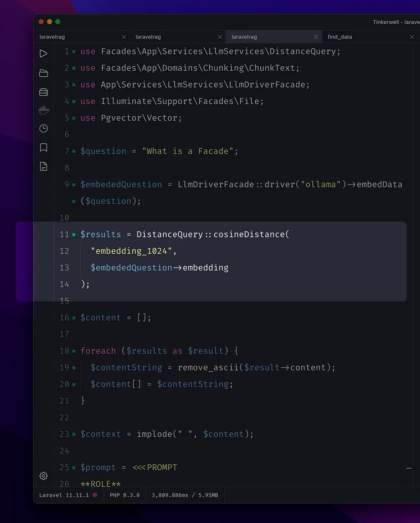420x523 pixels.
Task: Click the document icon in the sidebar
Action: pos(44,166)
